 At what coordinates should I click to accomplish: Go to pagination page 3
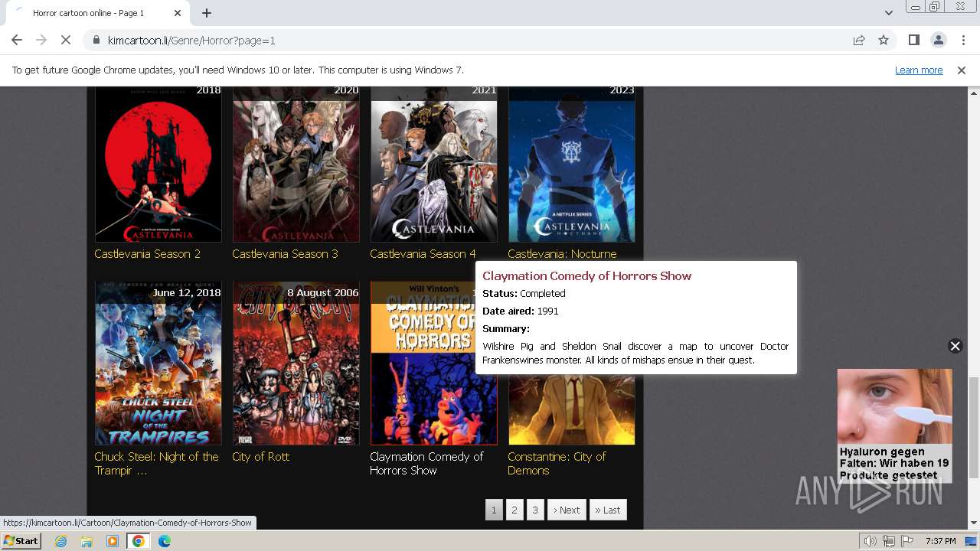click(x=535, y=510)
